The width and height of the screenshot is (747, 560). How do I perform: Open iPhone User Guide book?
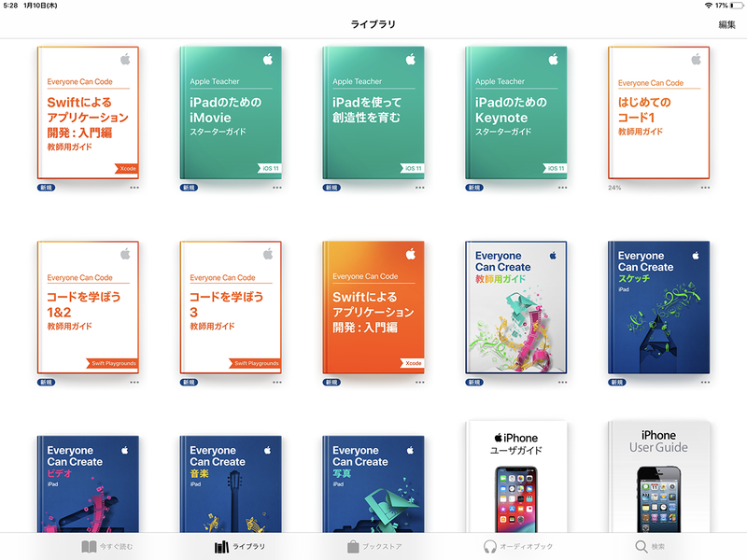click(x=658, y=476)
